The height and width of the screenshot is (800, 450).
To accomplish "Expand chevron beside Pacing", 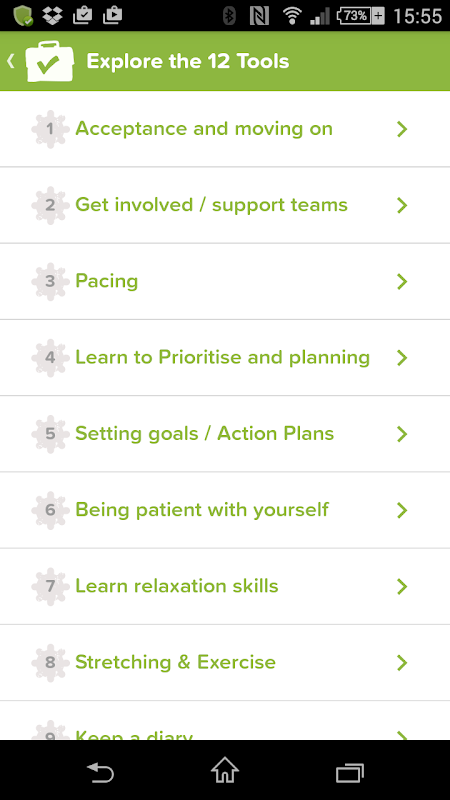I will pos(402,281).
